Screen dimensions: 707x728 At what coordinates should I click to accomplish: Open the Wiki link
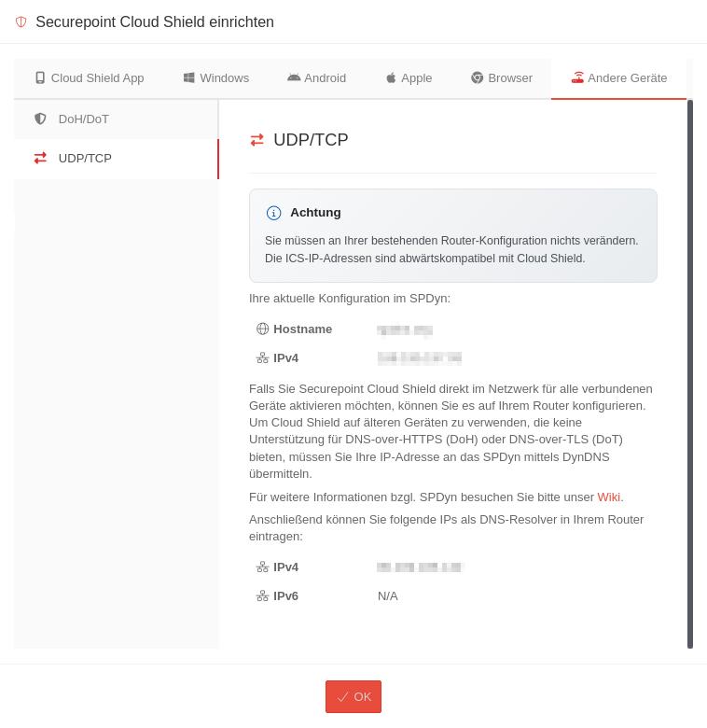[609, 497]
